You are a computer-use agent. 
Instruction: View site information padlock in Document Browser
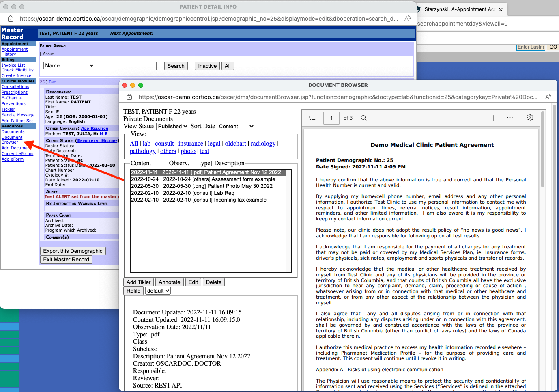129,97
